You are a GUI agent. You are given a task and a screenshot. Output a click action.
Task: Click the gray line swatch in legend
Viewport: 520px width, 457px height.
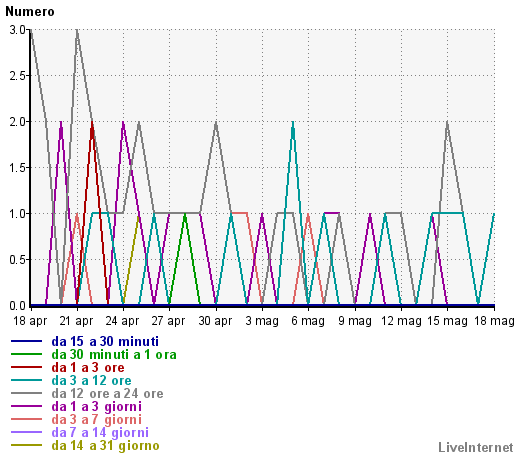(x=26, y=393)
